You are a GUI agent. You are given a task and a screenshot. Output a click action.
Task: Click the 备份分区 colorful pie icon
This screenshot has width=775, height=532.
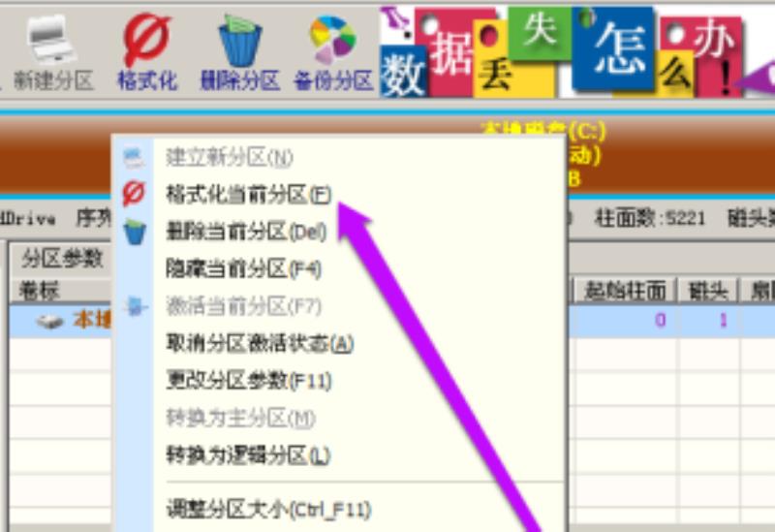click(x=332, y=40)
